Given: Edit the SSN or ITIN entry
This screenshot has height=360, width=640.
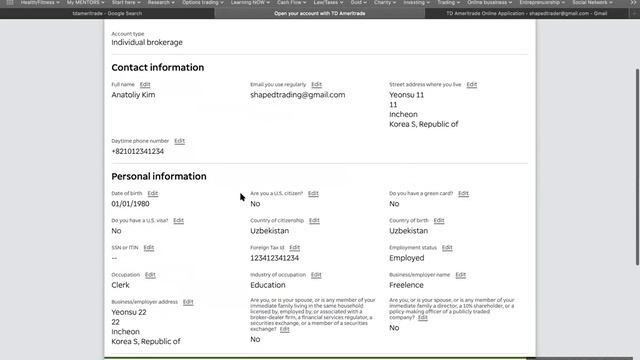Looking at the screenshot, I should click(x=149, y=248).
